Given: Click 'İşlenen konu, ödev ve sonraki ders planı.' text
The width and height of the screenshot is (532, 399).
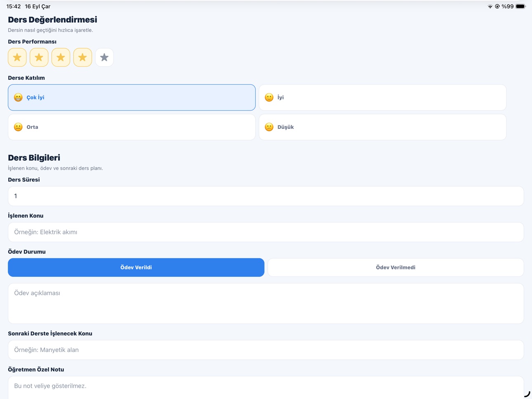Looking at the screenshot, I should point(55,168).
